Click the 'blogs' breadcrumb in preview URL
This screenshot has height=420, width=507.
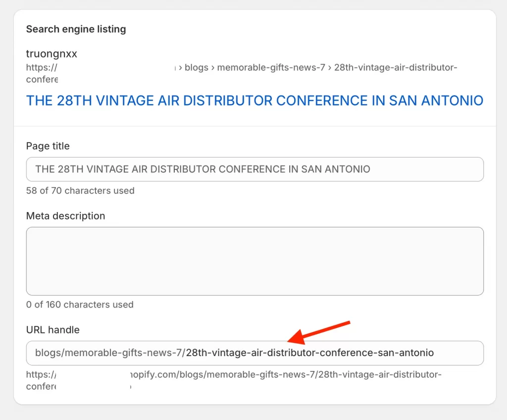(x=197, y=67)
